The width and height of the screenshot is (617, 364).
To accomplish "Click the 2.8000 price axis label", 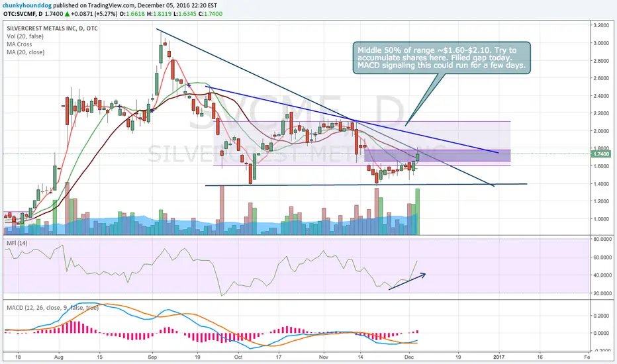I will [x=600, y=61].
